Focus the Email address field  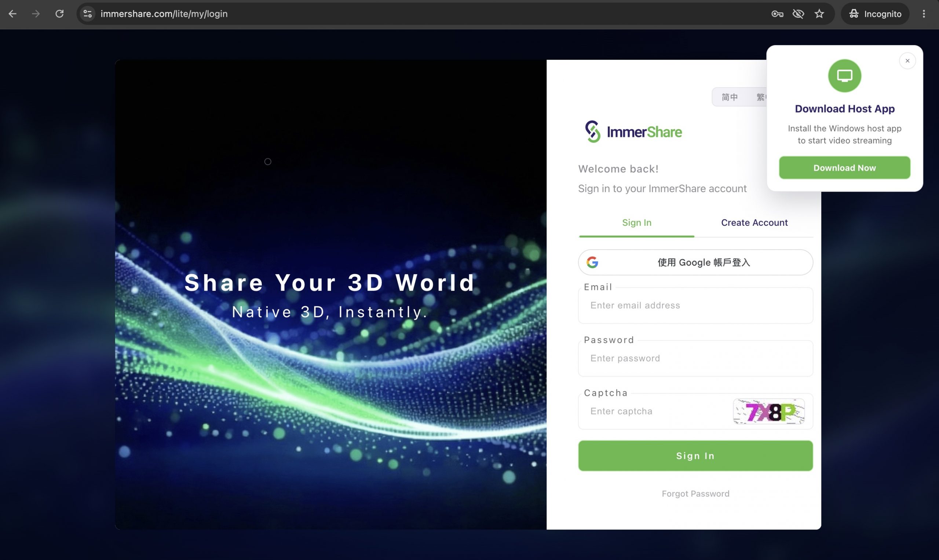click(x=695, y=305)
